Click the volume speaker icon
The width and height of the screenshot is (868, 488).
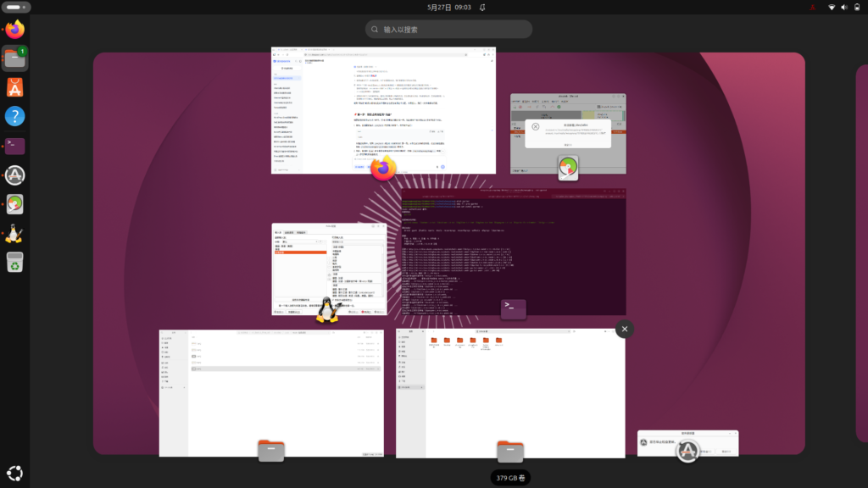844,7
